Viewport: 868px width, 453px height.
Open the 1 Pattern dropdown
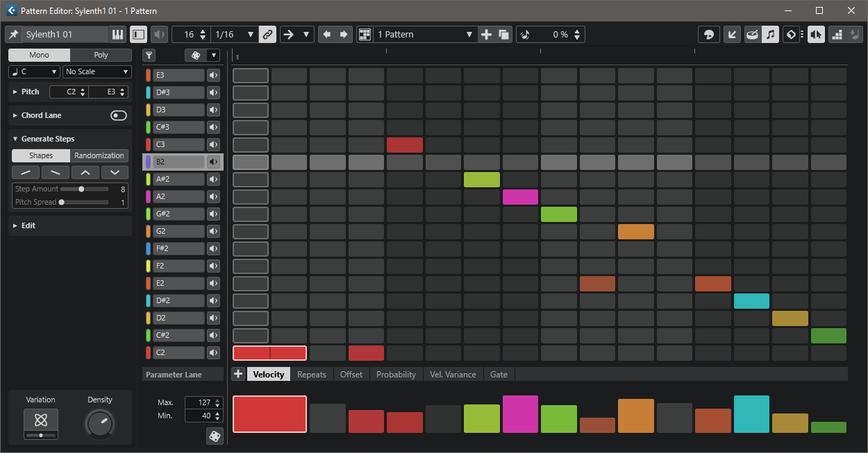pos(425,35)
